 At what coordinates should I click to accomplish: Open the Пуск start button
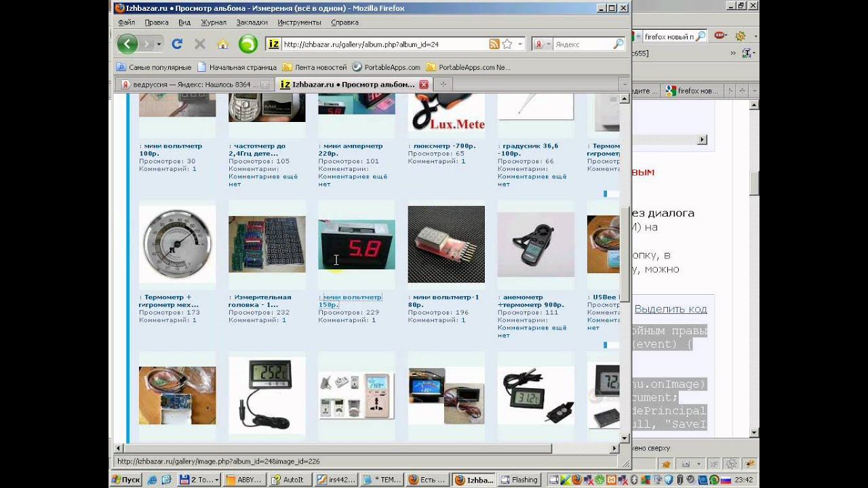click(126, 480)
